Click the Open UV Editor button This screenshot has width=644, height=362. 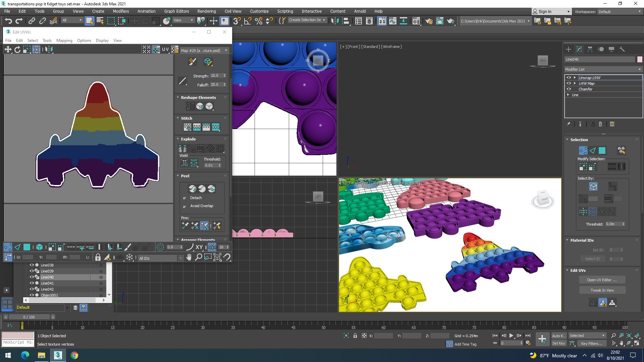pyautogui.click(x=602, y=280)
